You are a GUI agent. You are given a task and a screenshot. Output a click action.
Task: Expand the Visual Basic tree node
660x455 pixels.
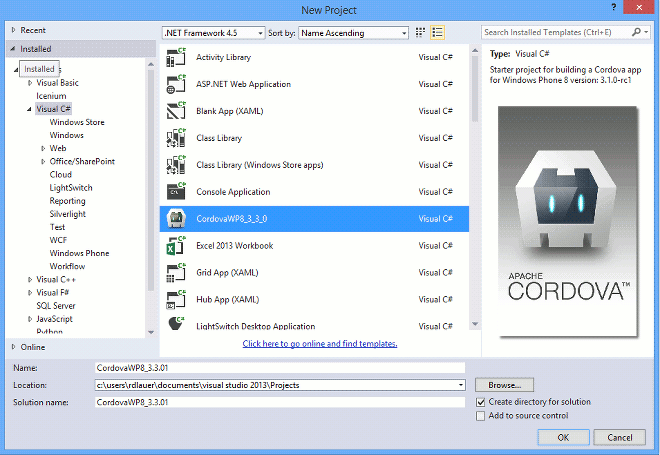[30, 83]
